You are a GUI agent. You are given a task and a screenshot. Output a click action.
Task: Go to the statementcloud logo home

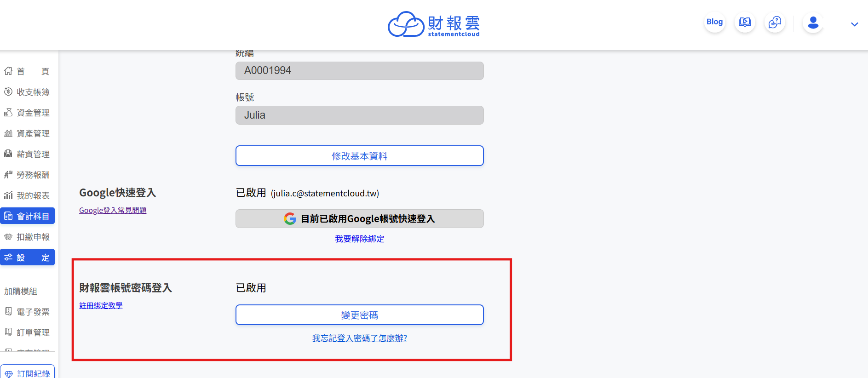(434, 24)
